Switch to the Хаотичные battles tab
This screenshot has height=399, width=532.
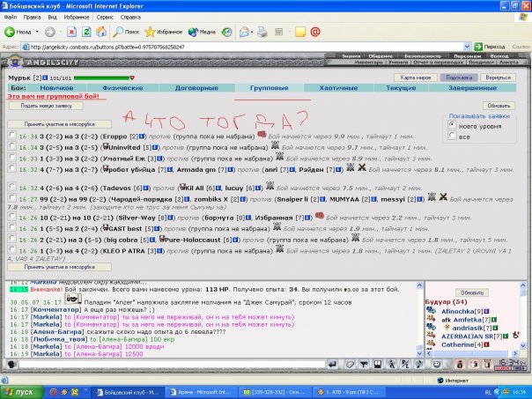(338, 88)
